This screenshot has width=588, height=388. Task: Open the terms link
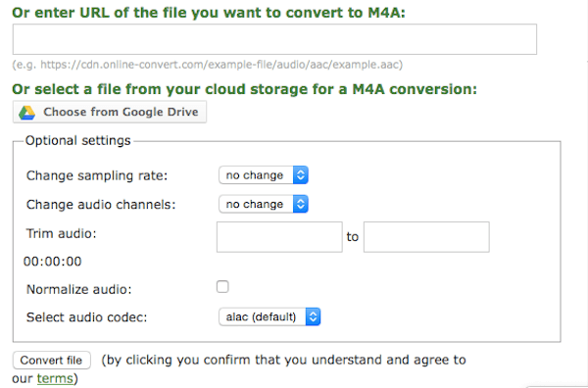55,378
